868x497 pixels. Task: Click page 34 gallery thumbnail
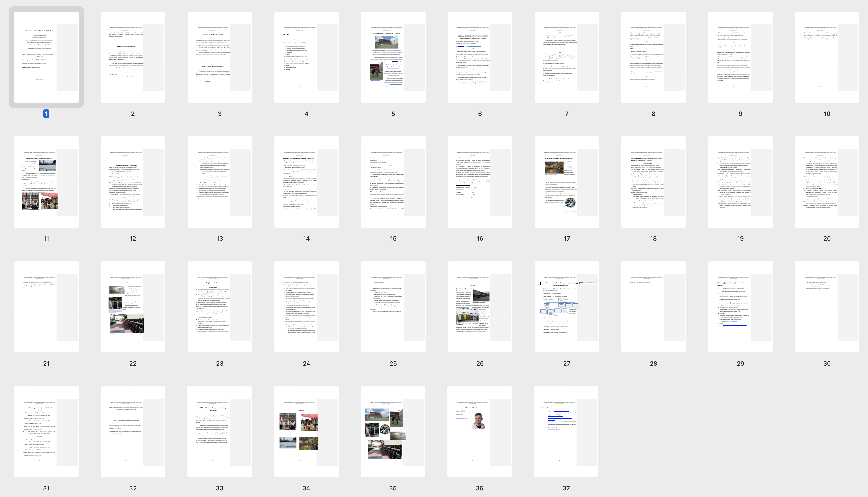[306, 432]
